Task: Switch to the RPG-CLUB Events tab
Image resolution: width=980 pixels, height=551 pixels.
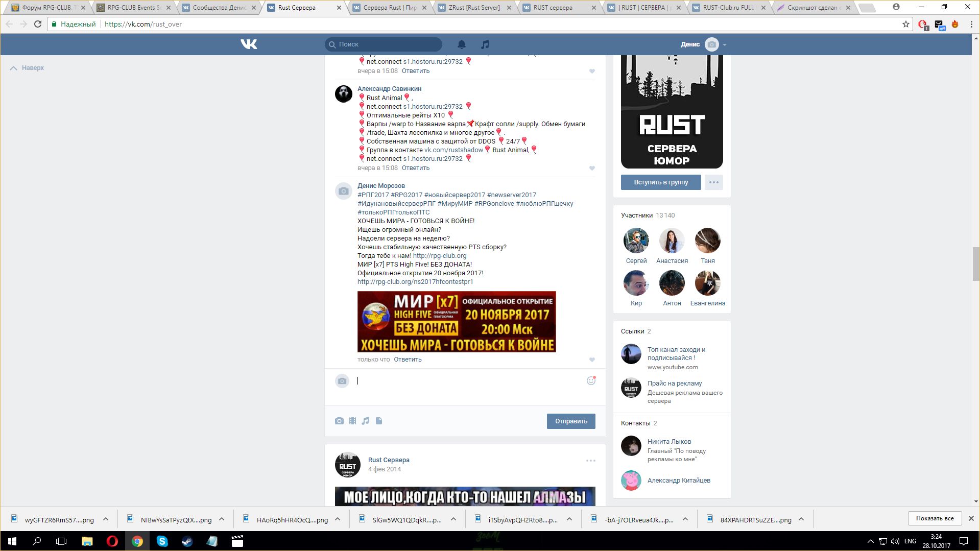Action: [x=134, y=8]
